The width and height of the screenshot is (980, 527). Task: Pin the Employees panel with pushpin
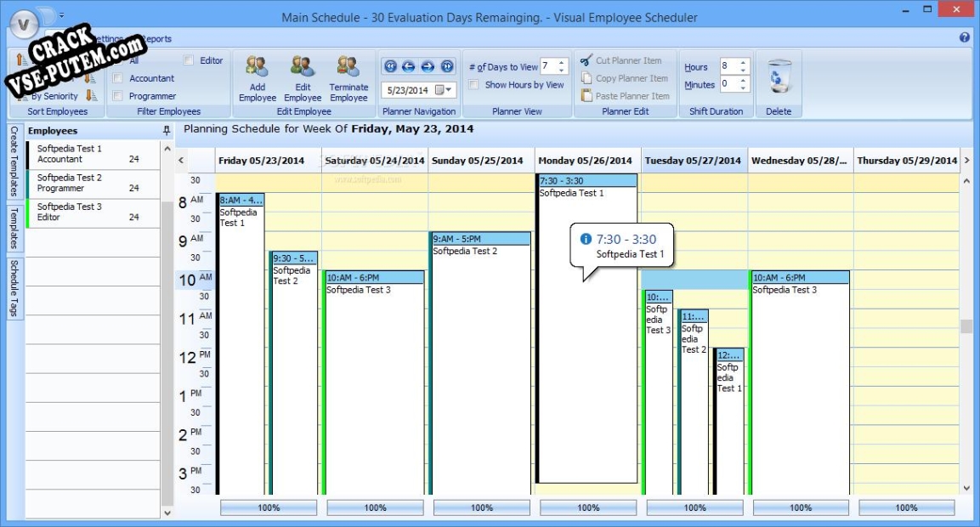167,130
